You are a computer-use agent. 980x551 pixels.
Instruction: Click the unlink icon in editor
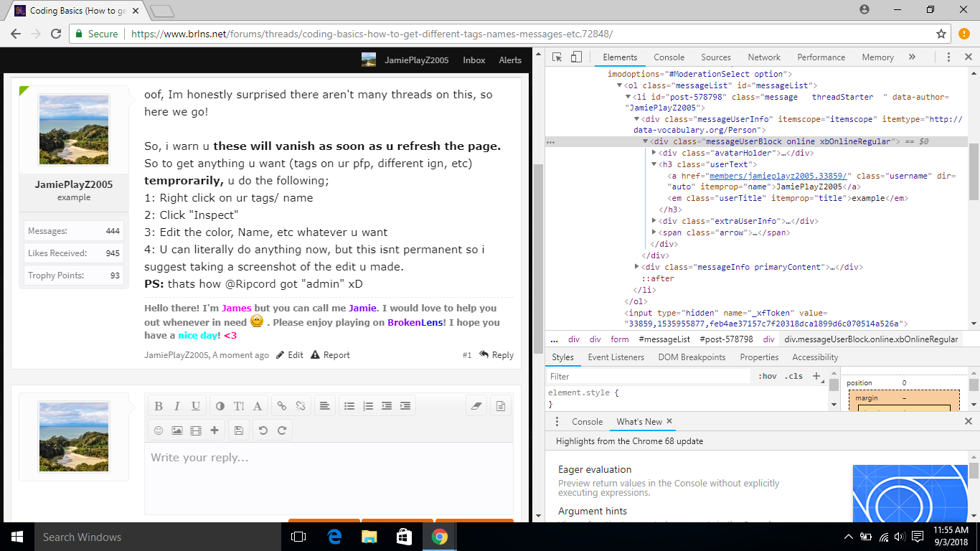pos(301,406)
